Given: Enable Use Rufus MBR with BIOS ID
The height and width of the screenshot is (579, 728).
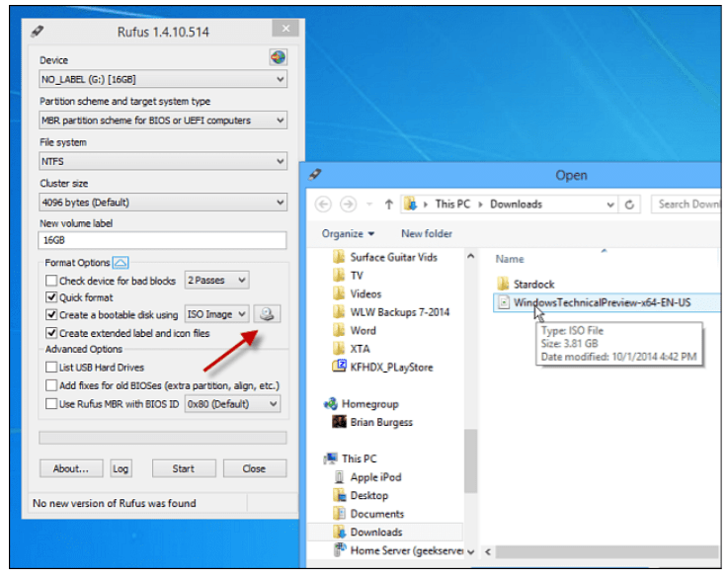Looking at the screenshot, I should click(51, 404).
